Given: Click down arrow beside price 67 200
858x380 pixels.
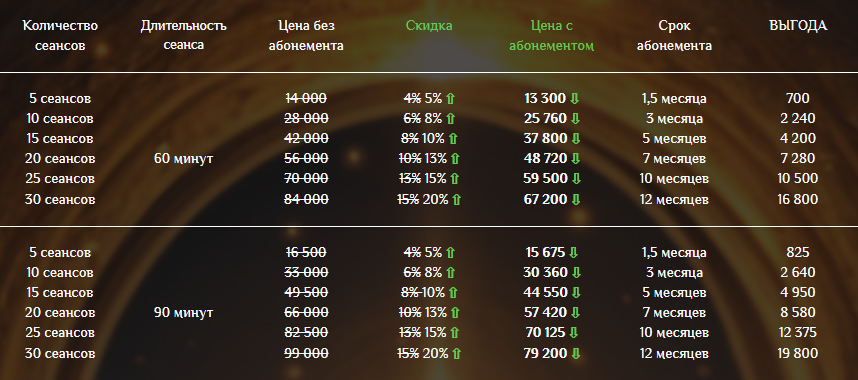Looking at the screenshot, I should click(x=576, y=200).
